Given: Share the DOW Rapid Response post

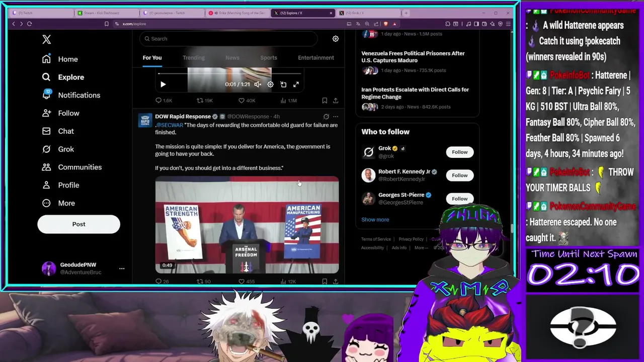Looking at the screenshot, I should click(336, 282).
